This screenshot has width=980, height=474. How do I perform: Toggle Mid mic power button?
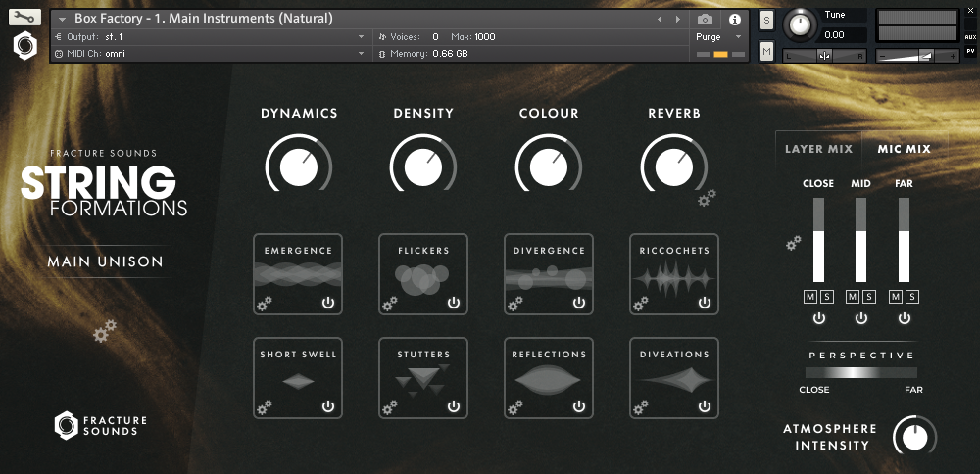[x=861, y=318]
